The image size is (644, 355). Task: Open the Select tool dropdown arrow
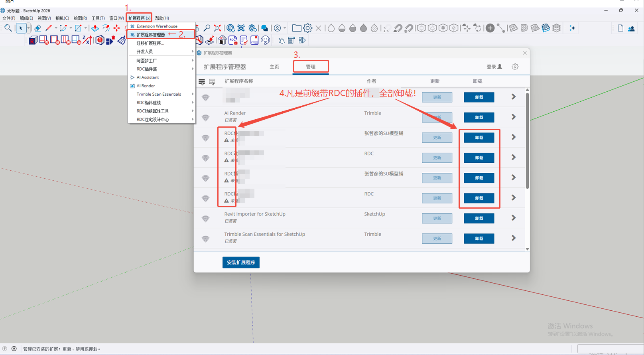click(x=28, y=28)
